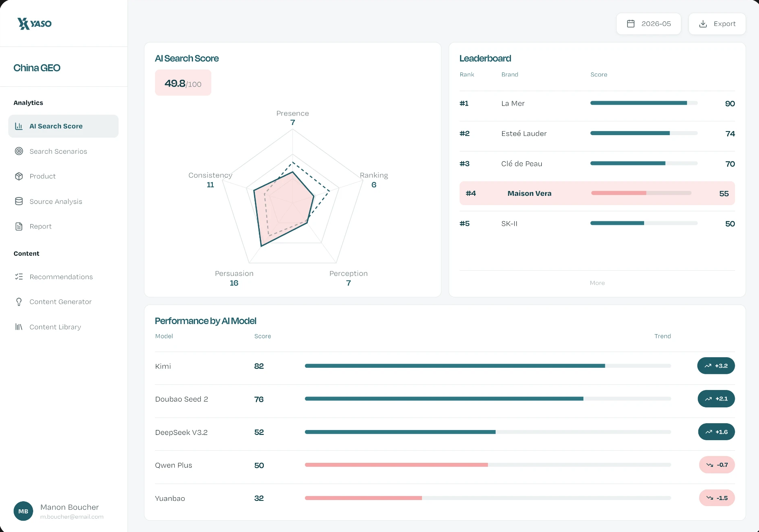Click the download icon in Export
Screen dimensions: 759x532
click(703, 24)
